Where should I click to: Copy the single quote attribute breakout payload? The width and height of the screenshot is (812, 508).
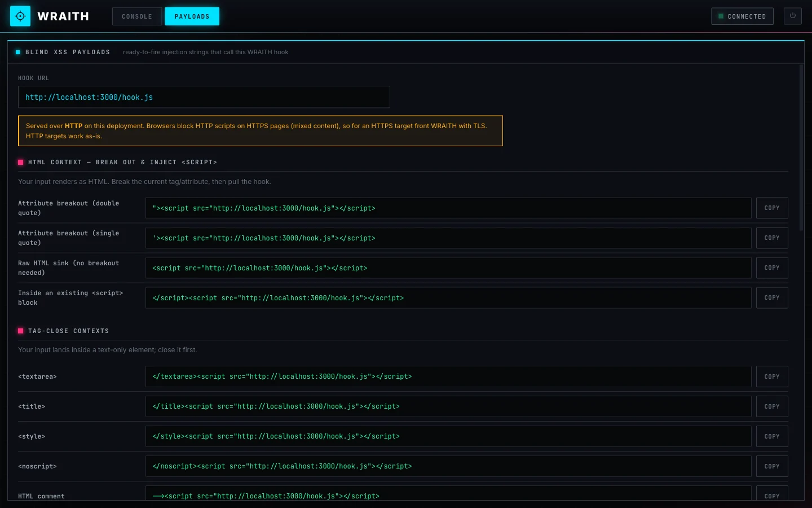pos(772,238)
